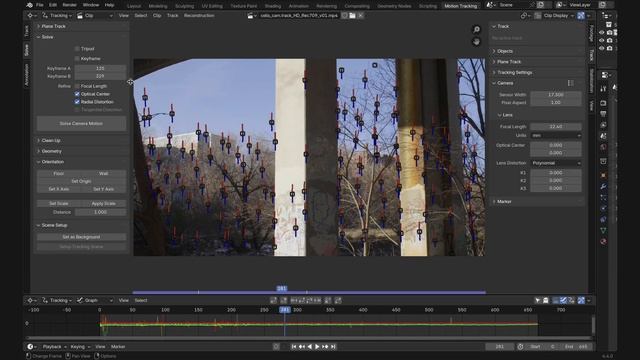Play animation in reverse
This screenshot has height=360, width=640.
coord(309,347)
